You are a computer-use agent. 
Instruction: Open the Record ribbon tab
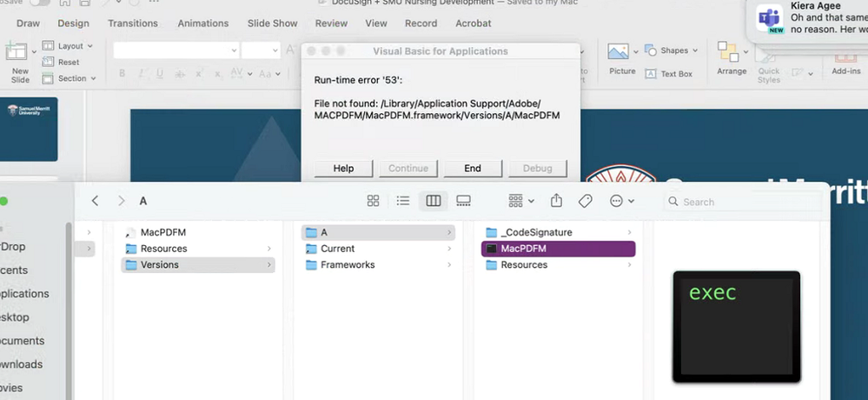tap(421, 23)
